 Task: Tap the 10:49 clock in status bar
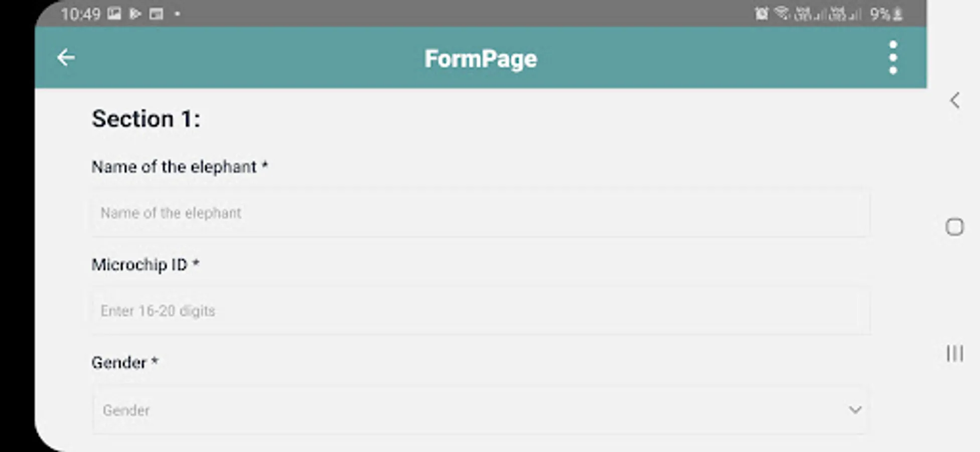80,14
